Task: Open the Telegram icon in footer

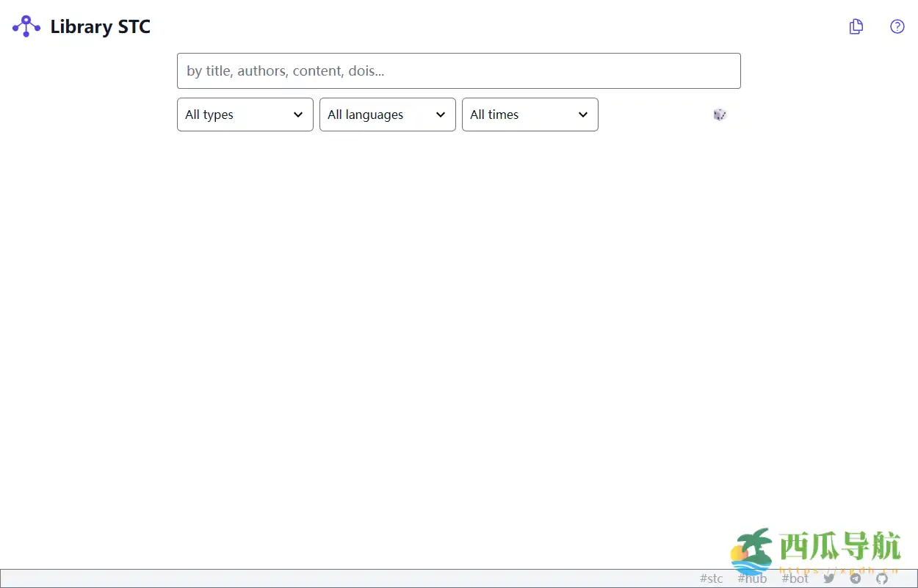Action: 856,578
